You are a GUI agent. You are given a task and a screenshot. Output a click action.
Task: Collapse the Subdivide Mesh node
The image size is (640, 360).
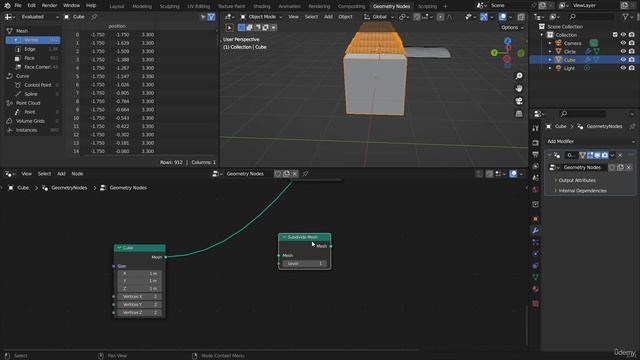284,237
